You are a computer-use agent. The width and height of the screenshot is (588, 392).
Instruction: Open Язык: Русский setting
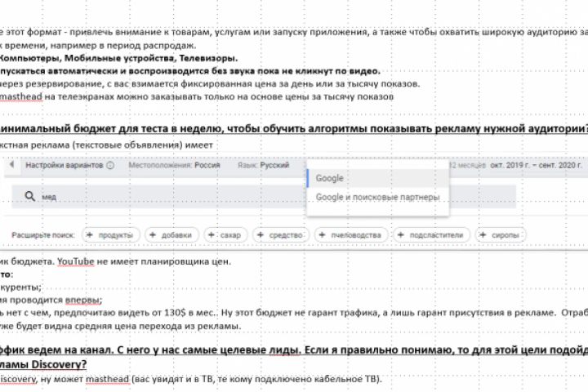coord(263,165)
